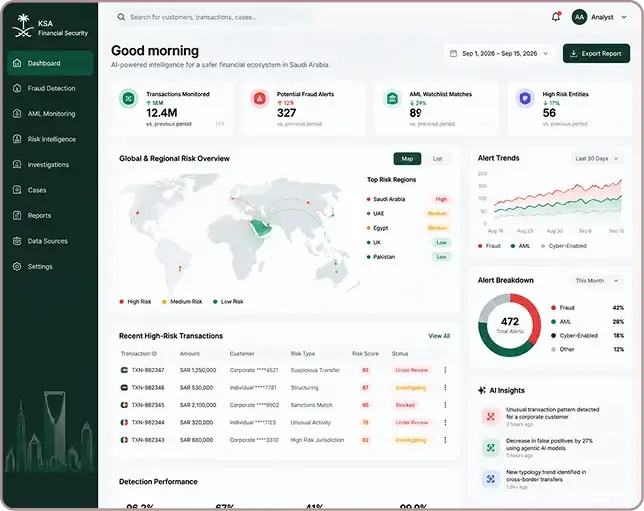
Task: Click the calendar icon in date range
Action: 453,53
